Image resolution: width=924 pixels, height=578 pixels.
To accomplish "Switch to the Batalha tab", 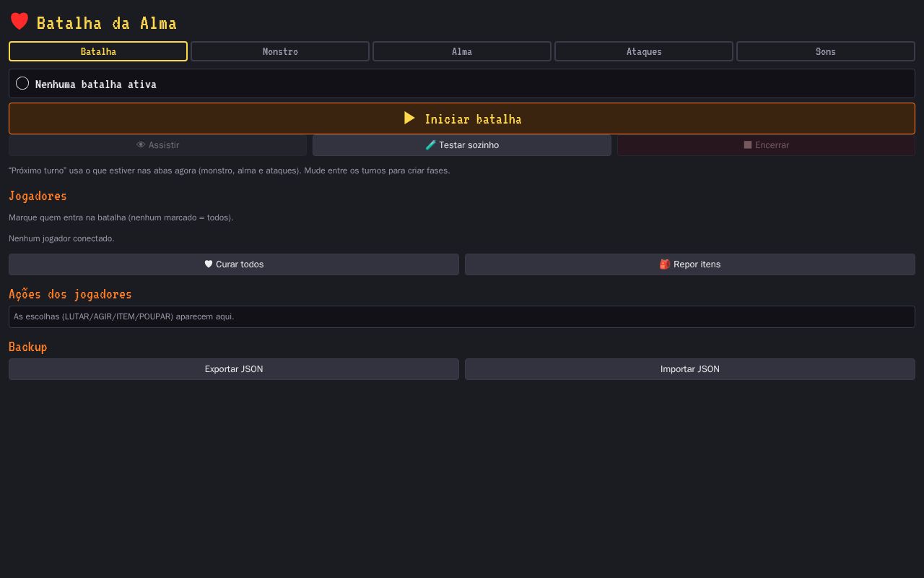I will coord(98,51).
